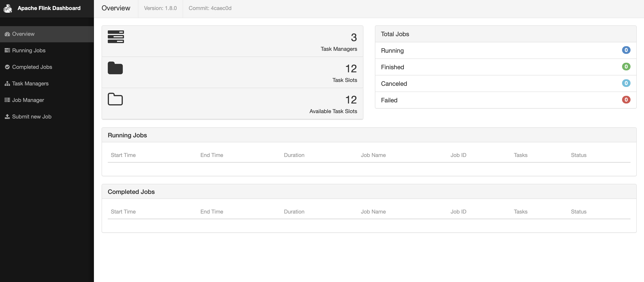Viewport: 644px width, 282px height.
Task: Click the Overview gauge icon in sidebar
Action: (7, 34)
